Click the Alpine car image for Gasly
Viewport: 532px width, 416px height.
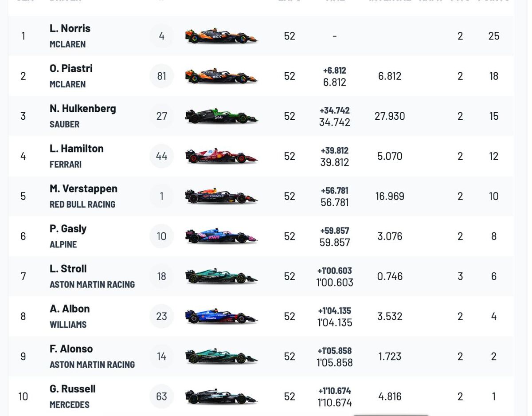pos(221,236)
